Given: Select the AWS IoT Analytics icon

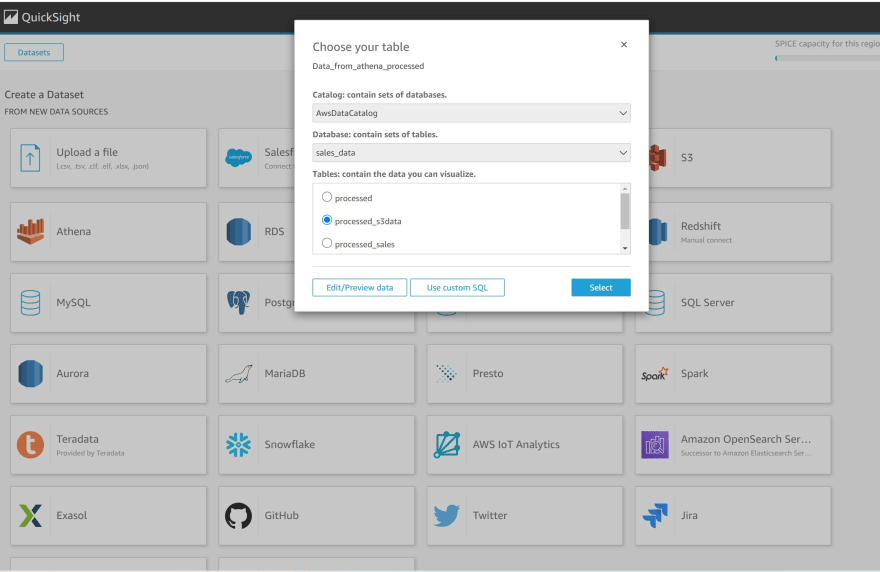Looking at the screenshot, I should [x=447, y=445].
